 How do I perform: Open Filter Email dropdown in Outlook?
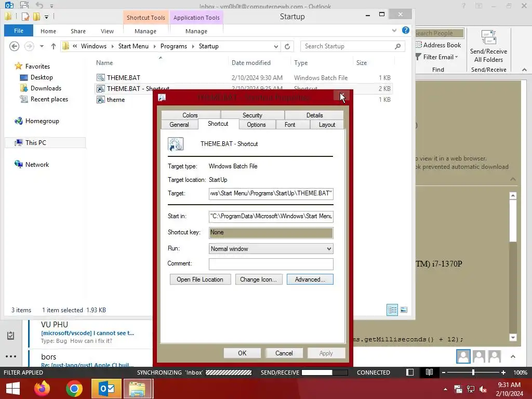click(437, 57)
